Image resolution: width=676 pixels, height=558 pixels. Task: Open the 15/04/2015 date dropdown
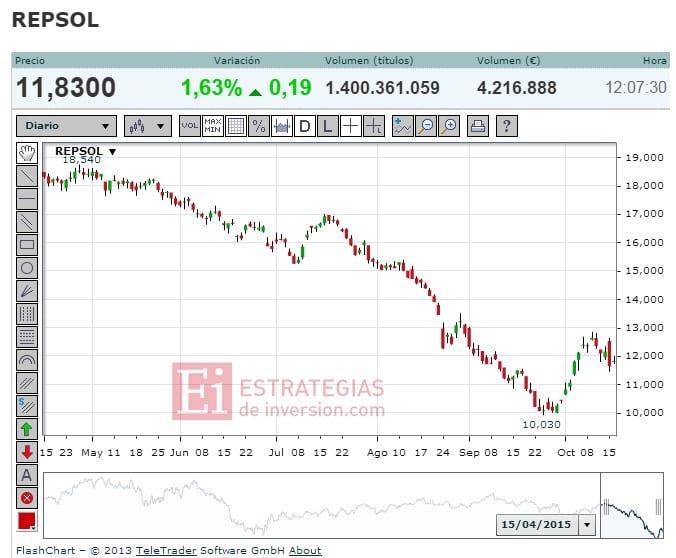(x=587, y=525)
